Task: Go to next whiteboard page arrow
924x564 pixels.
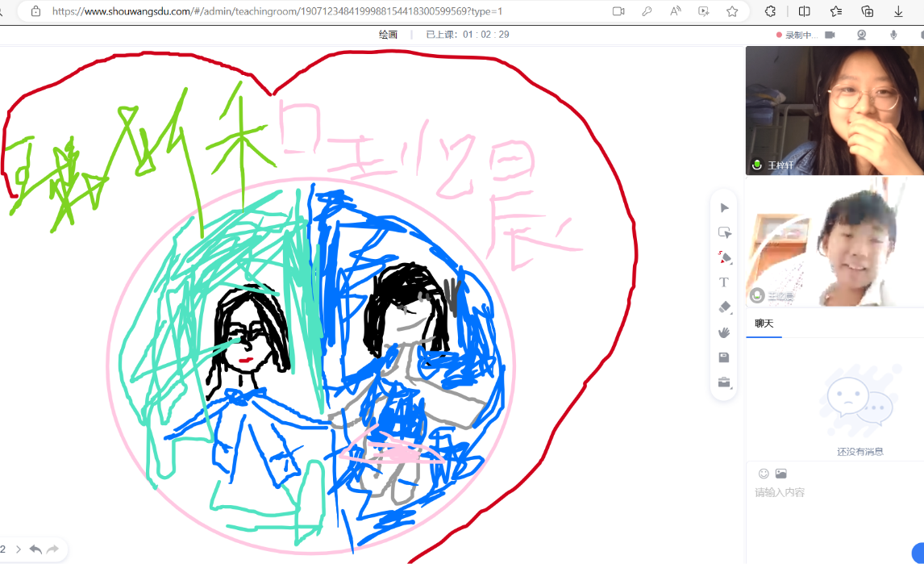Action: click(19, 549)
